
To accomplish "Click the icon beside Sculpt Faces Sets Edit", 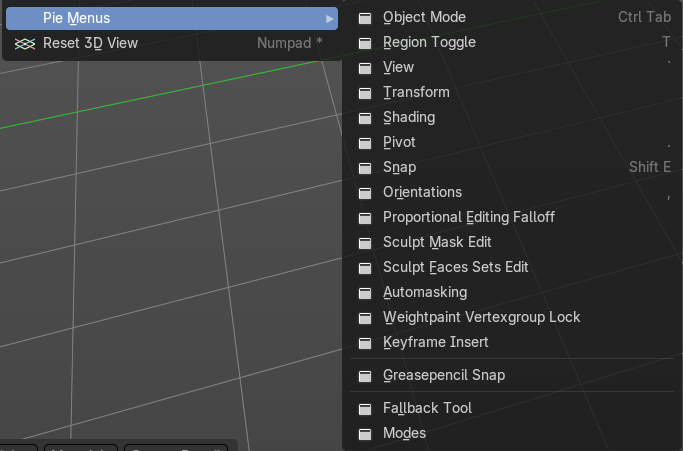I will (x=365, y=268).
